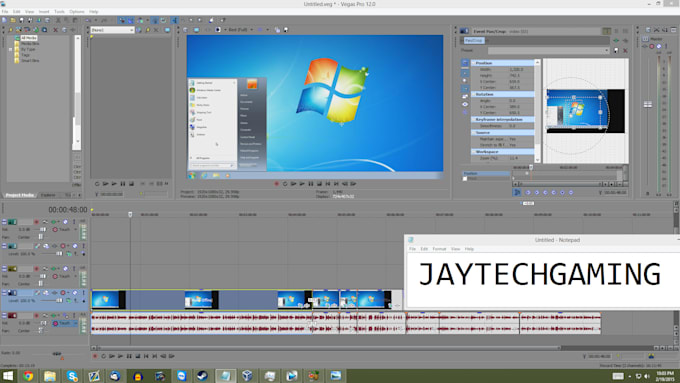
Task: Open Project Video Properties in preview toolbar
Action: [x=185, y=30]
